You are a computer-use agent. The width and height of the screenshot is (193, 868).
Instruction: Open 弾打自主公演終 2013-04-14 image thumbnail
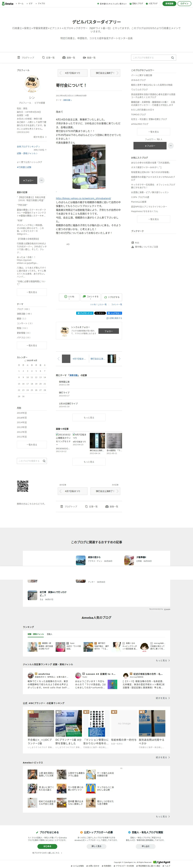(97, 441)
